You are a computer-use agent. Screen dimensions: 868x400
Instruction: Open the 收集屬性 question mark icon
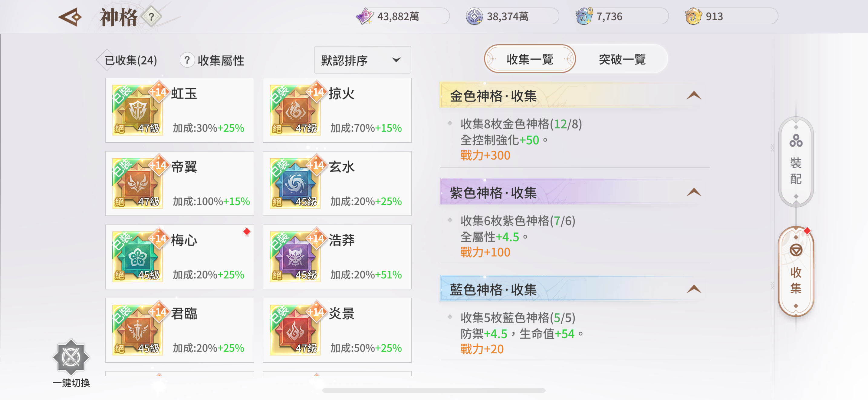[x=187, y=60]
